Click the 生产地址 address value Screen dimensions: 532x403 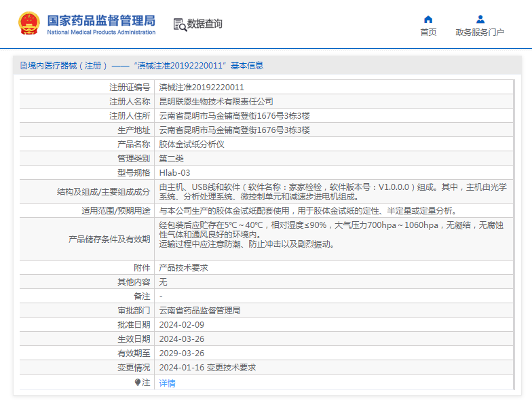point(235,130)
